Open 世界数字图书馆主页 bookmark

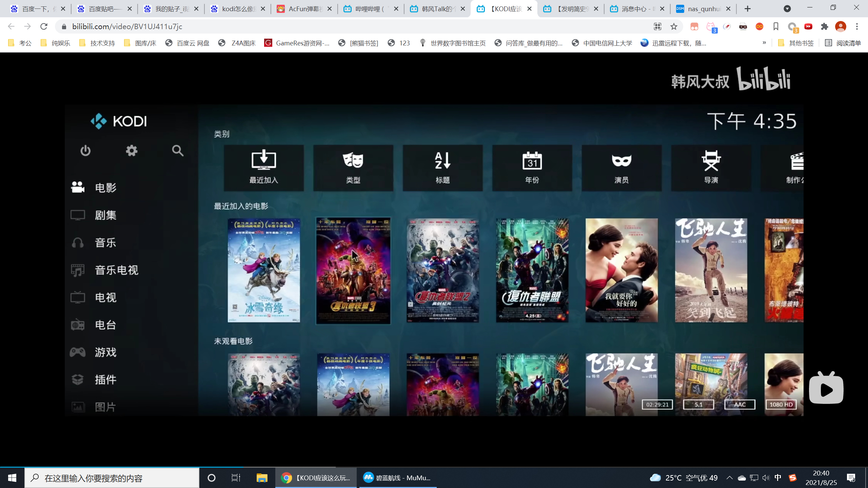point(453,43)
